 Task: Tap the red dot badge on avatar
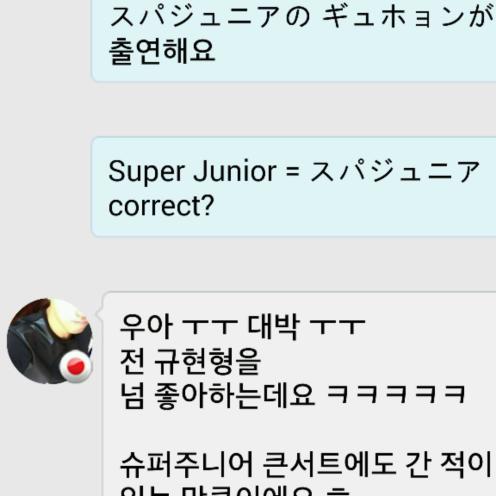pyautogui.click(x=75, y=366)
